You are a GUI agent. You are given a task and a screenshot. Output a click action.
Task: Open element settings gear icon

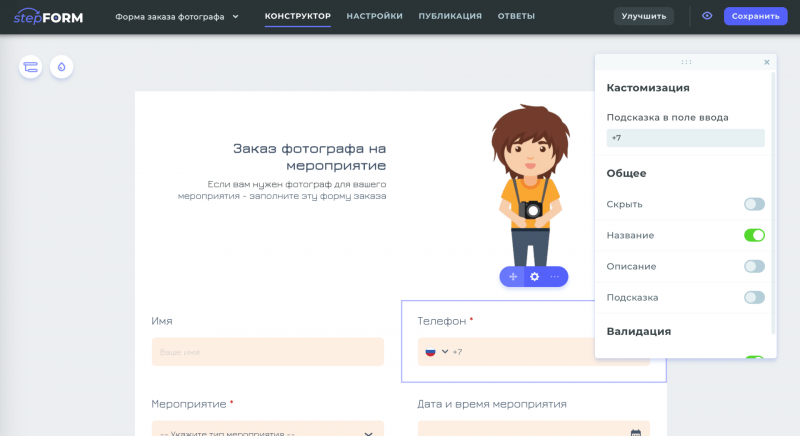click(534, 276)
